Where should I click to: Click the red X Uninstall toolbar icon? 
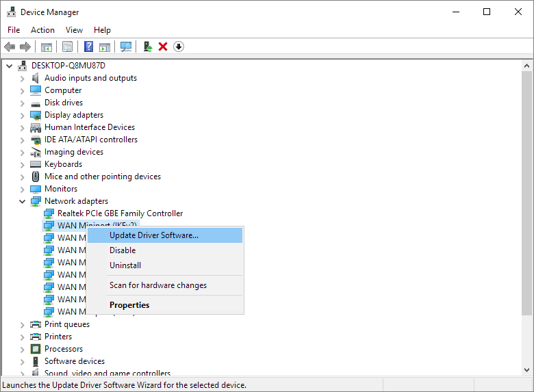163,47
